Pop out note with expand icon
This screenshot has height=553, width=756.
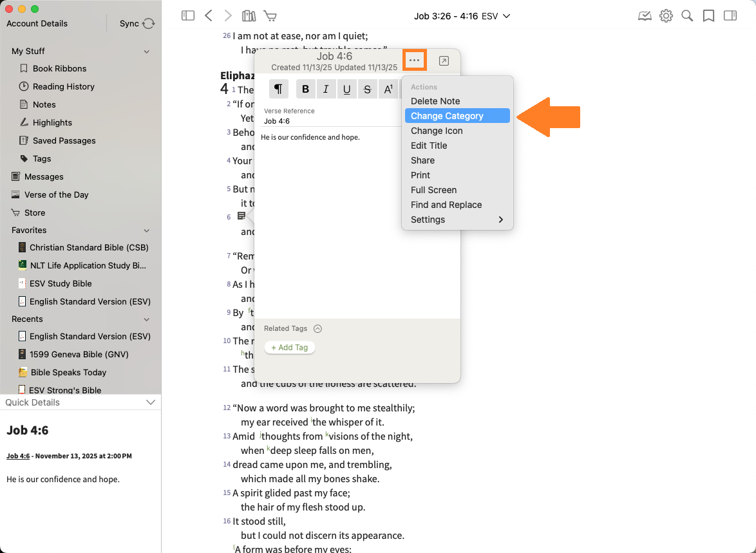pyautogui.click(x=444, y=61)
